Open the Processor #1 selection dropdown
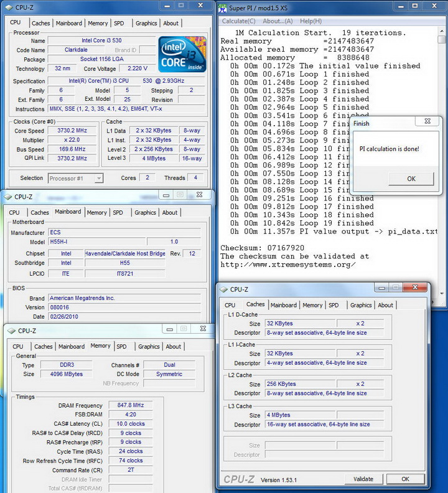This screenshot has width=448, height=493. 99,178
